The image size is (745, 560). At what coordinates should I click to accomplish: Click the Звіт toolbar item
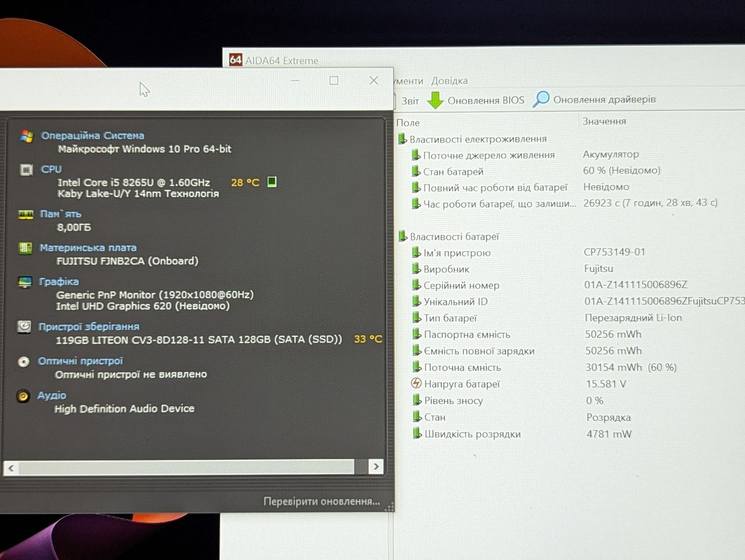coord(410,101)
